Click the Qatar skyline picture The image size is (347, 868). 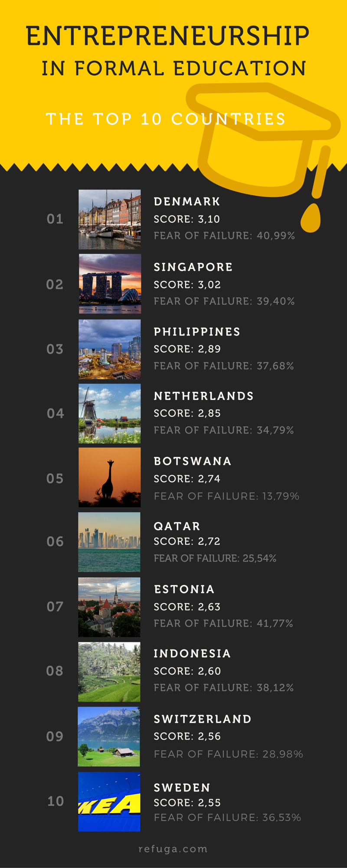click(x=109, y=542)
